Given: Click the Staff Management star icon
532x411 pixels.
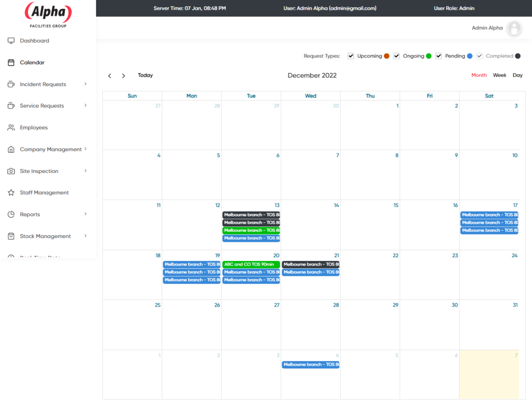Looking at the screenshot, I should coord(11,193).
